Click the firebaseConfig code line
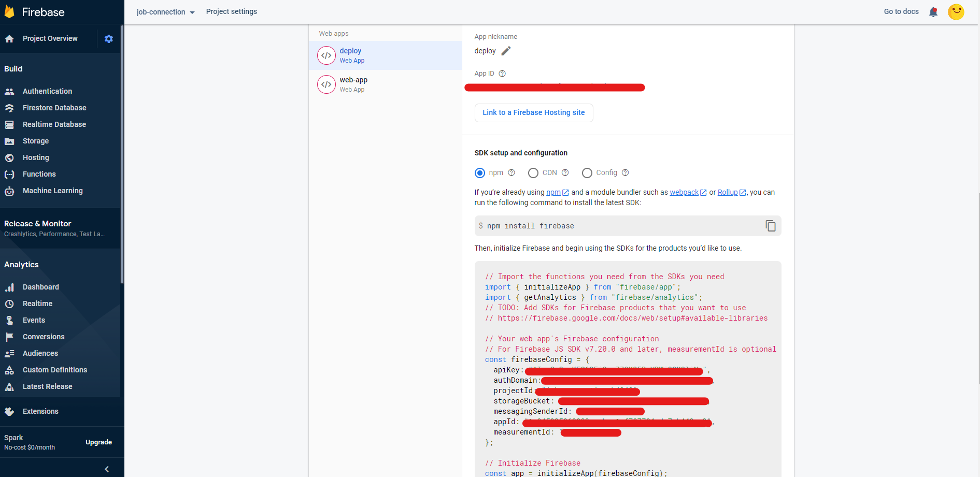Screen dimensions: 980x477 click(537, 359)
